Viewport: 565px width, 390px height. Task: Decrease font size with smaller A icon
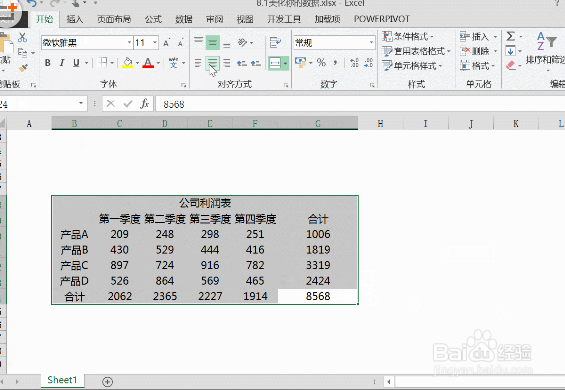(x=181, y=43)
